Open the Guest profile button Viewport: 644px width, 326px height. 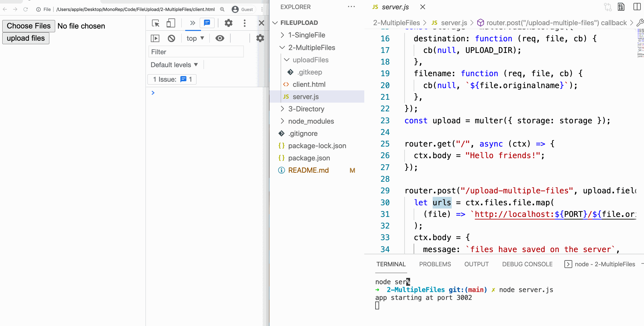point(243,9)
